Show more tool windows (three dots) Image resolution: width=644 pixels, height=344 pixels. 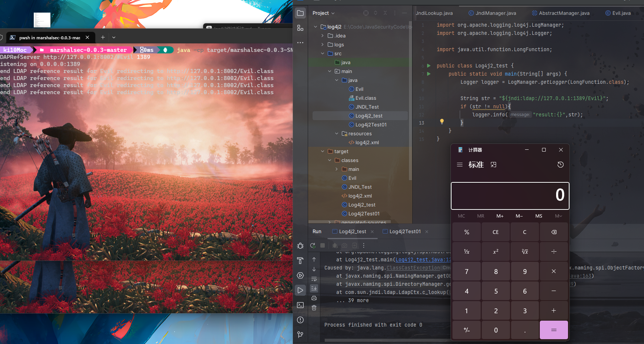(x=300, y=43)
